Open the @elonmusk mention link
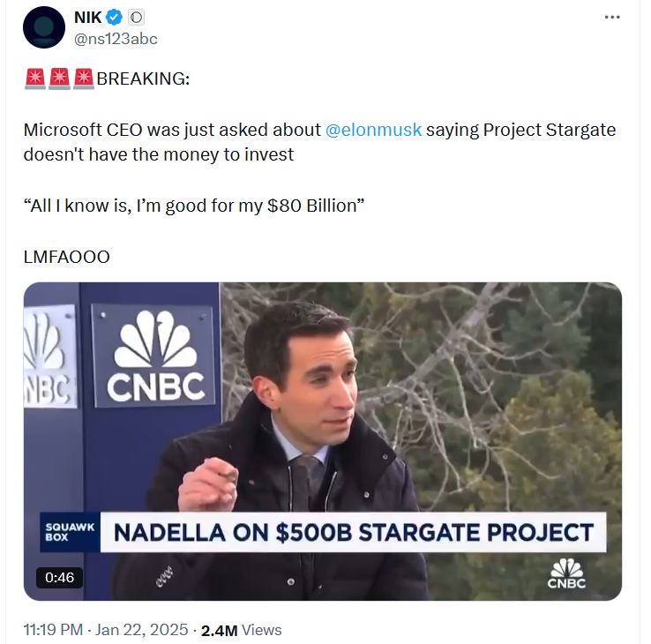The image size is (651, 644). (374, 130)
